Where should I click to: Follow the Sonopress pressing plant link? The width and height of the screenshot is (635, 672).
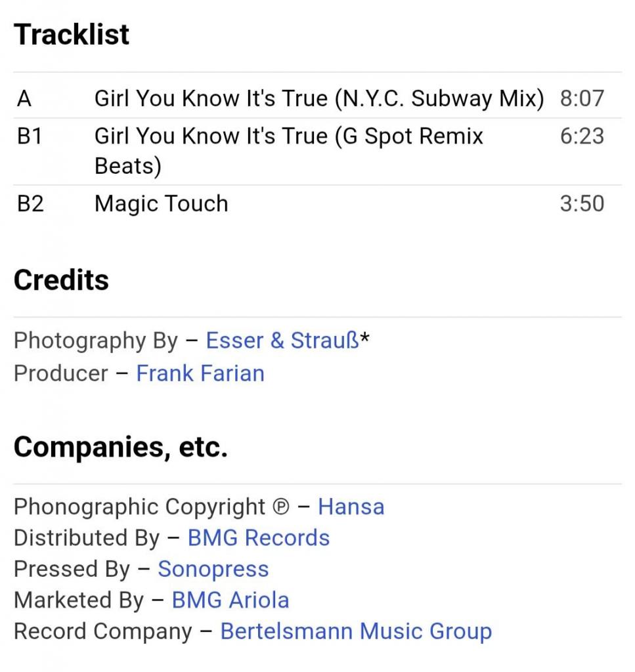(x=213, y=569)
